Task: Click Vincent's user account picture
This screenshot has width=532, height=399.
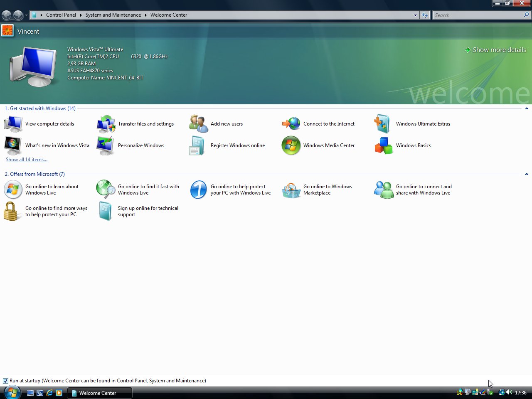Action: [7, 30]
